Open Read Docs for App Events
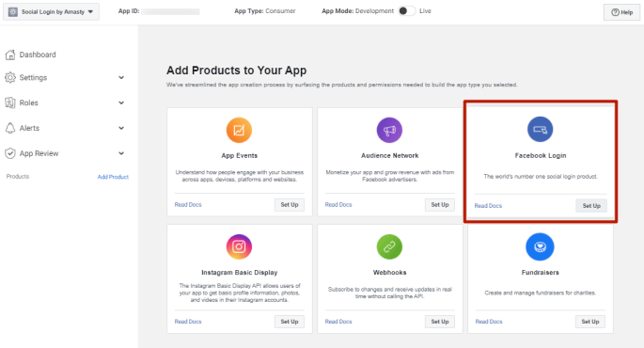The width and height of the screenshot is (644, 348). click(x=188, y=205)
